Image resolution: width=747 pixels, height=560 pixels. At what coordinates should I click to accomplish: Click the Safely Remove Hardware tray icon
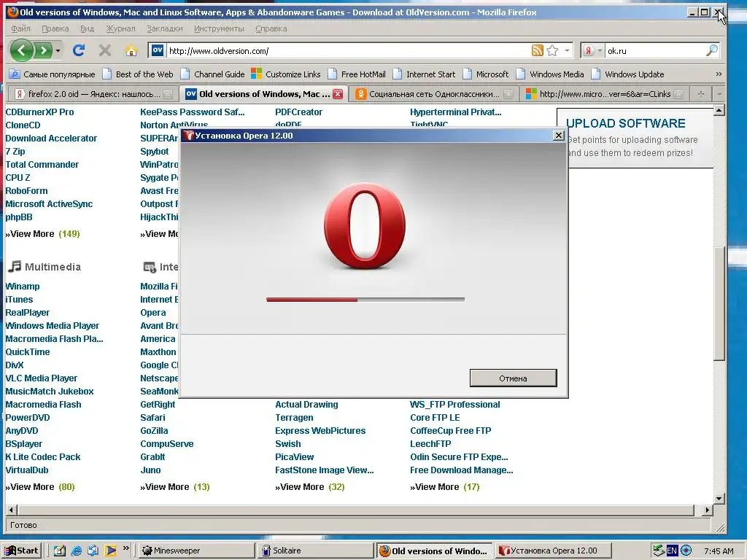(x=659, y=551)
